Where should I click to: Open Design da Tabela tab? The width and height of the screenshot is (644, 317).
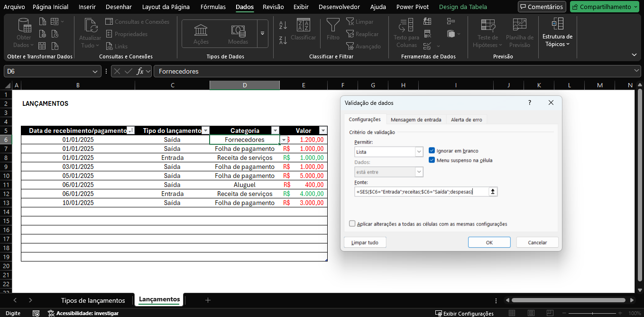pos(462,7)
